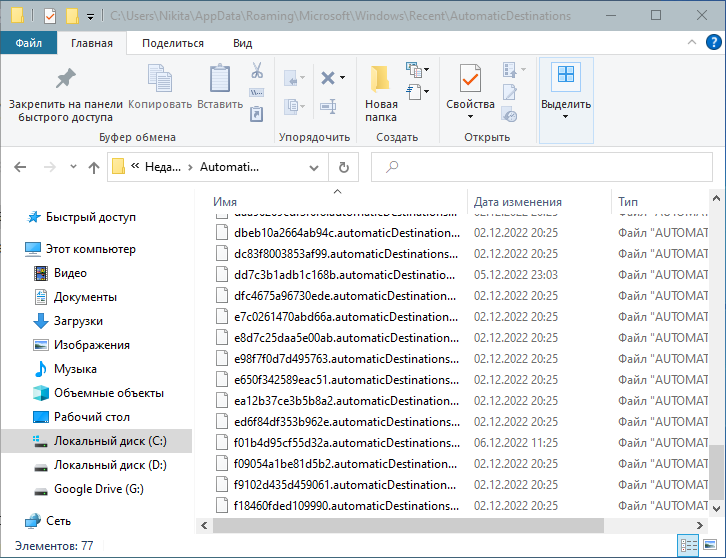Click the scissors Cut icon
Screen dimensions: 726x558
(x=257, y=70)
